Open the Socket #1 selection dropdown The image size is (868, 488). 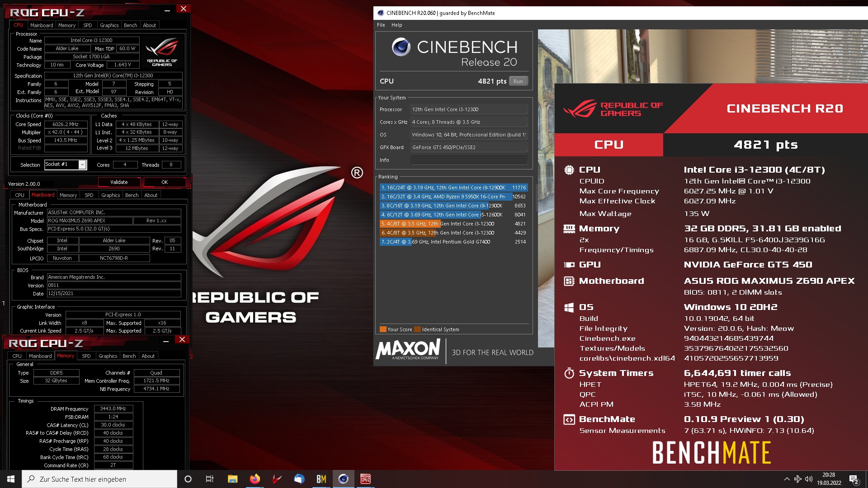click(x=82, y=164)
